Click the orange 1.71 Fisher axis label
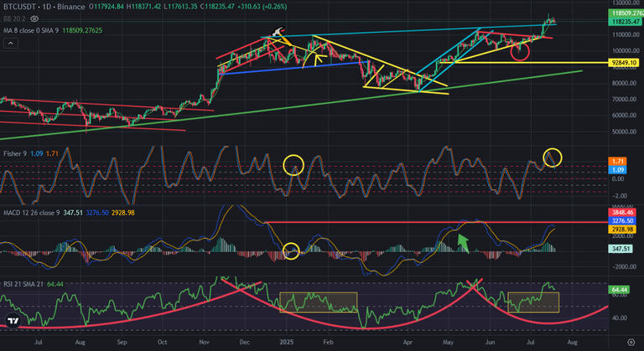644x351 pixels. (x=618, y=162)
